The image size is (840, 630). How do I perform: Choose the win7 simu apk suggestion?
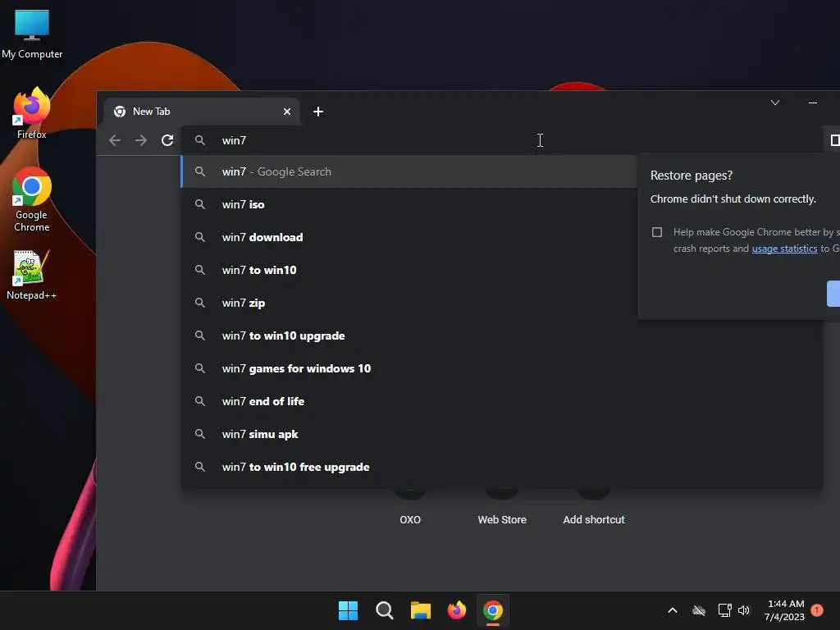[502, 434]
